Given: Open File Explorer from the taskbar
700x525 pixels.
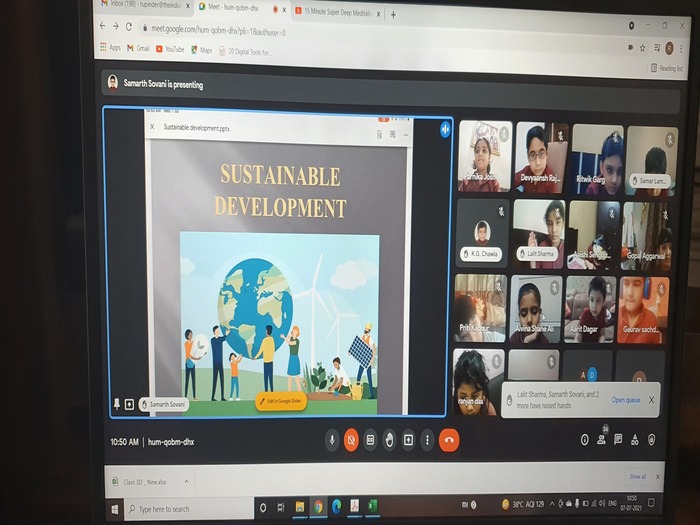Looking at the screenshot, I should point(300,507).
